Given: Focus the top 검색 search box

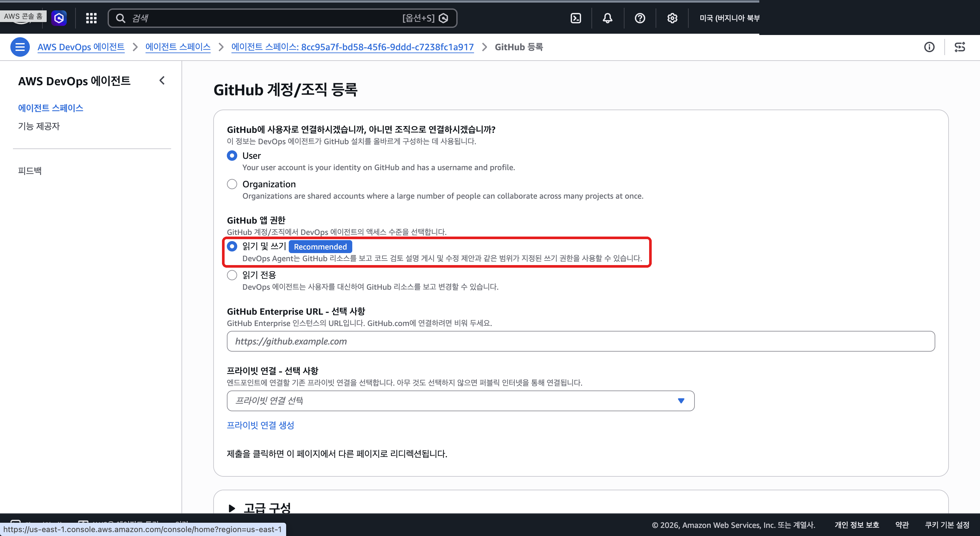Looking at the screenshot, I should coord(282,18).
